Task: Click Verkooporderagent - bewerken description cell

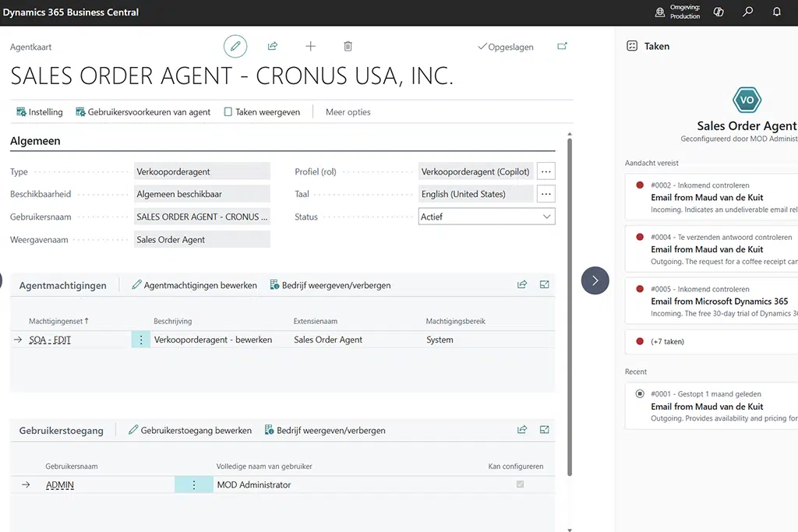Action: (214, 340)
